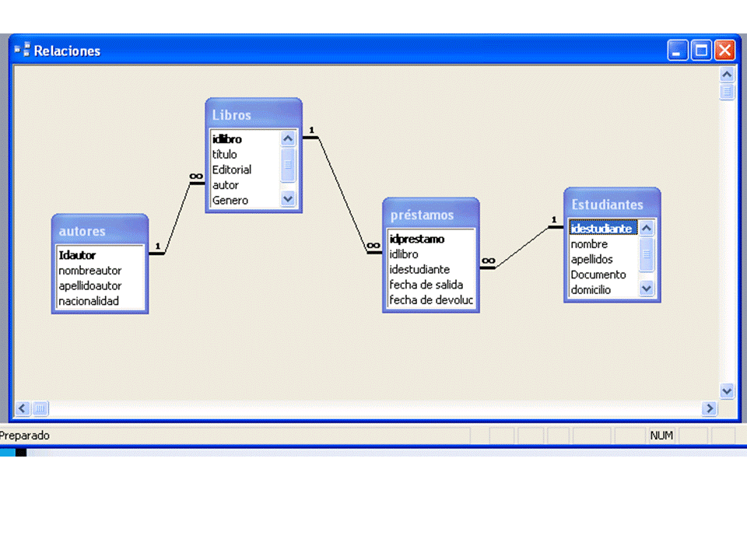This screenshot has height=560, width=747.
Task: Click the scroll-down arrow in Estudiantes field list
Action: (x=646, y=289)
